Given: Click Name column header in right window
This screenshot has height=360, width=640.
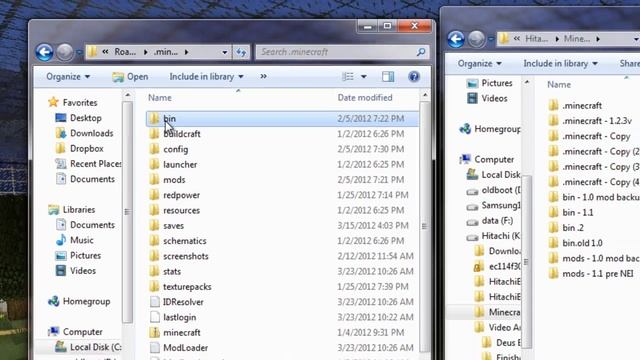Looking at the screenshot, I should click(x=559, y=84).
